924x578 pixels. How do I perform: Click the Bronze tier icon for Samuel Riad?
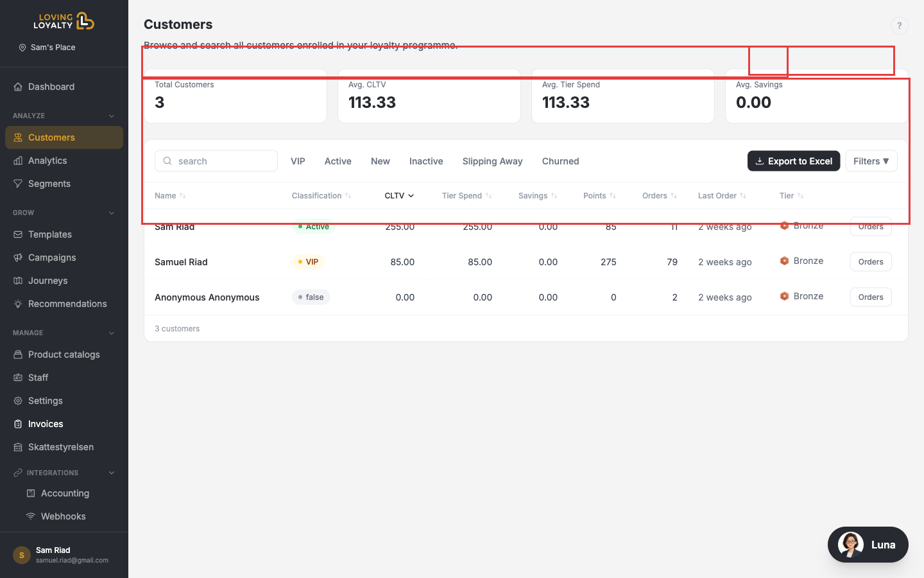point(784,261)
